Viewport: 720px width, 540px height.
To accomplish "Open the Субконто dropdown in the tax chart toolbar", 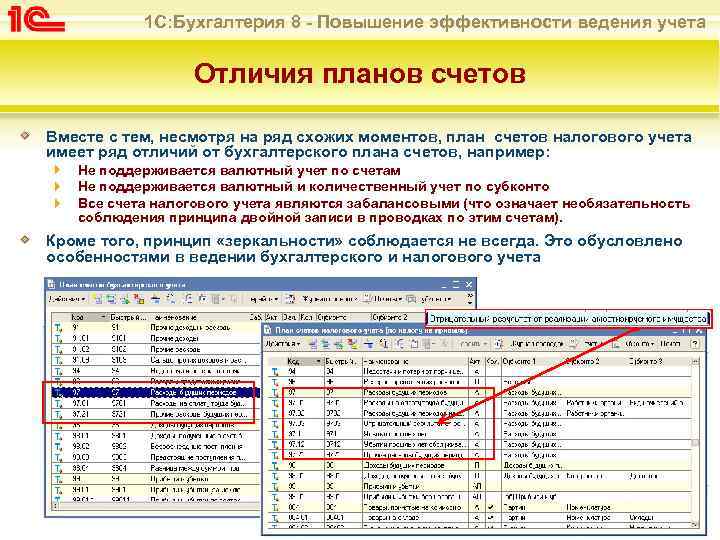I will (x=639, y=343).
